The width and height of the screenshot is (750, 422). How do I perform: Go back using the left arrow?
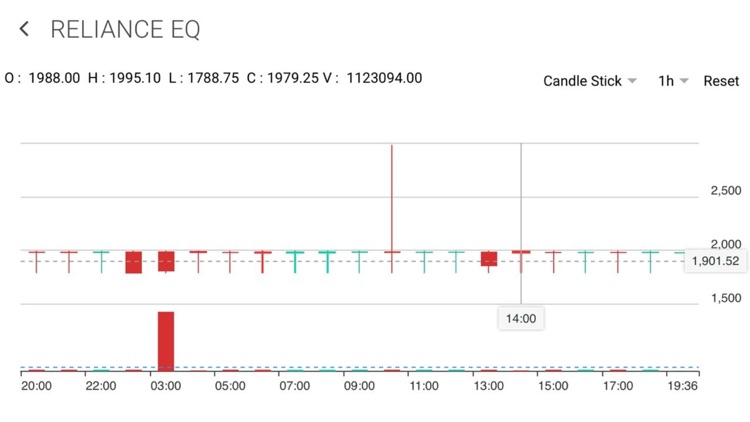[24, 30]
